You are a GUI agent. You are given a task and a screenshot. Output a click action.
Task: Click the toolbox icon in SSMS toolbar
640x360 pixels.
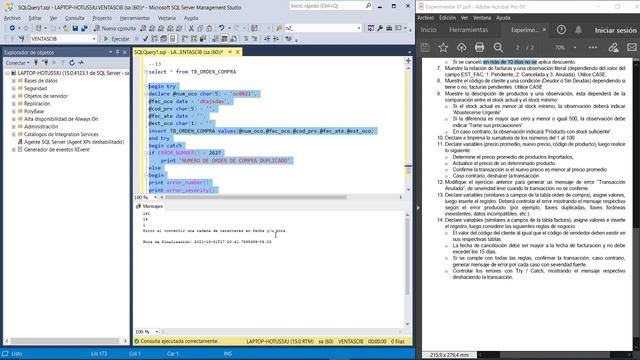pyautogui.click(x=389, y=28)
